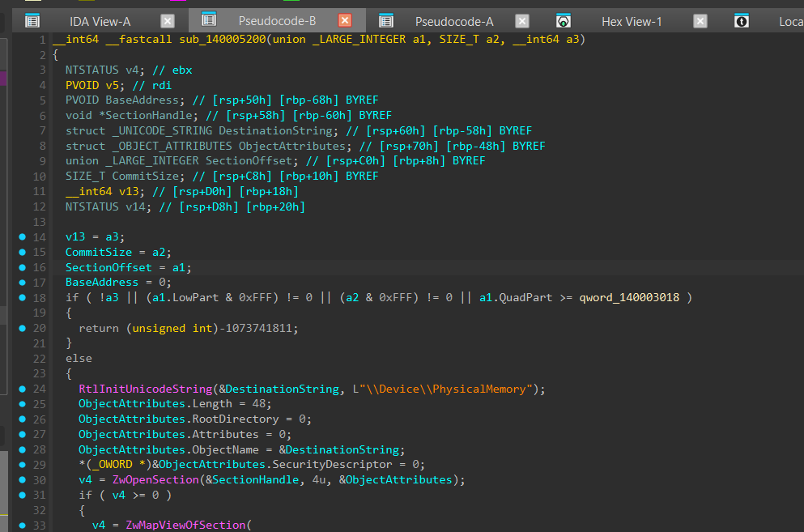Switch to the Hex View-1 tab
The image size is (804, 532).
coord(632,22)
